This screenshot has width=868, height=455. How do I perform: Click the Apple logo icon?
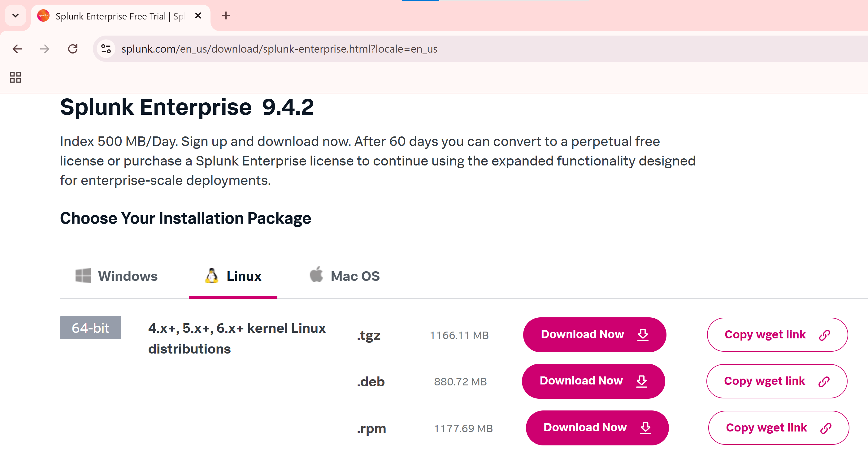pos(316,274)
